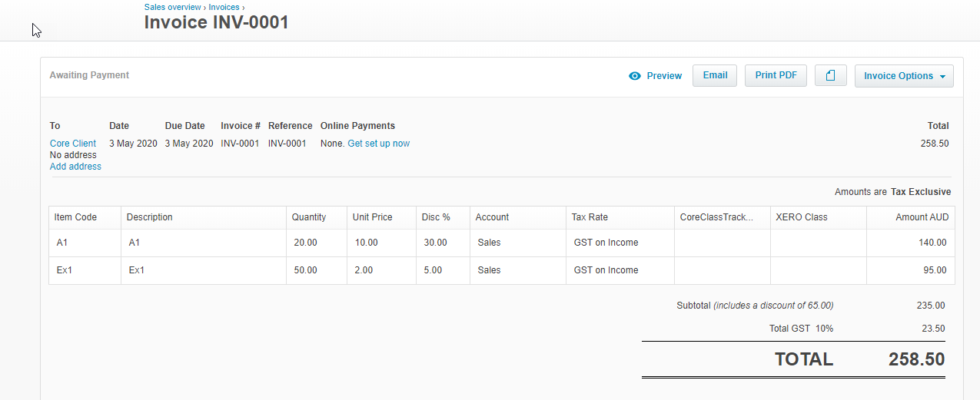Click Sales account in Ex1 row

(x=489, y=270)
